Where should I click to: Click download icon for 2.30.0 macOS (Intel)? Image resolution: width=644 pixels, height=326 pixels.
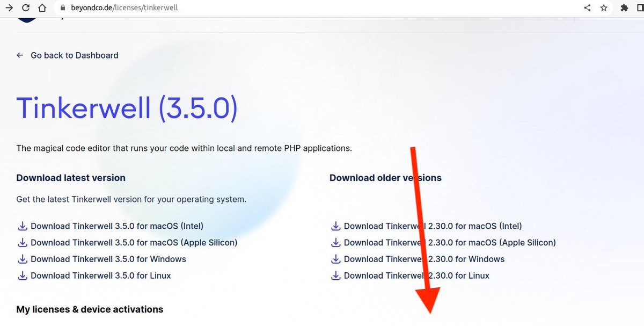[x=335, y=226]
